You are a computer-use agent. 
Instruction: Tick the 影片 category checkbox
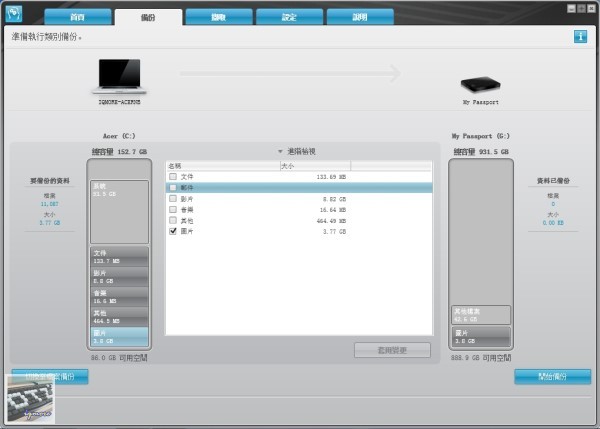173,198
